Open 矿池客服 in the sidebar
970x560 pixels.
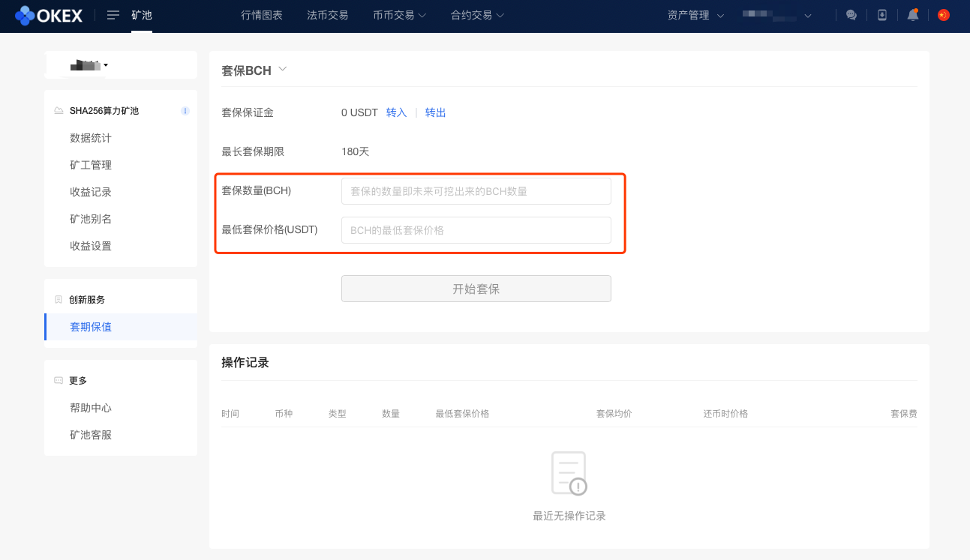click(x=91, y=435)
